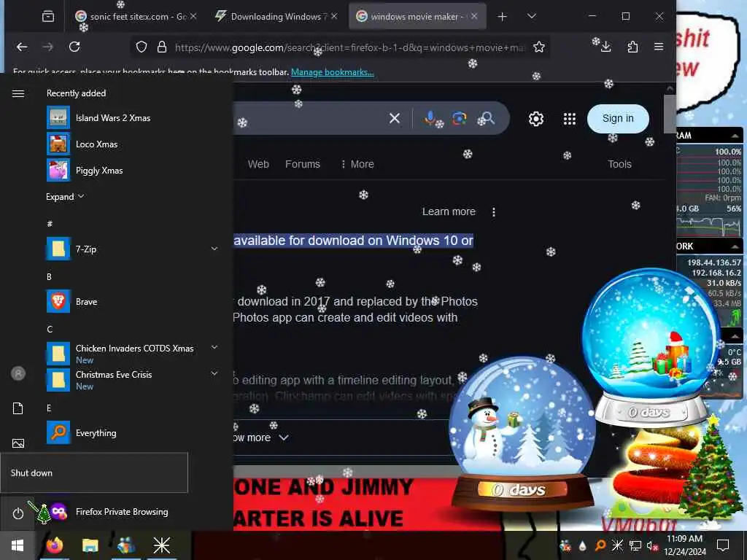
Task: Open the Start menu hamburger button
Action: [18, 93]
